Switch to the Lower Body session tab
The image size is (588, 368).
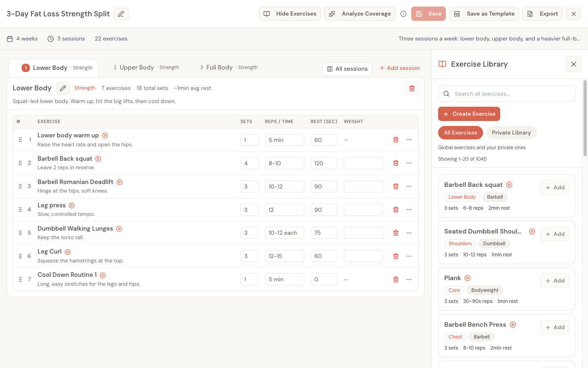(x=53, y=68)
